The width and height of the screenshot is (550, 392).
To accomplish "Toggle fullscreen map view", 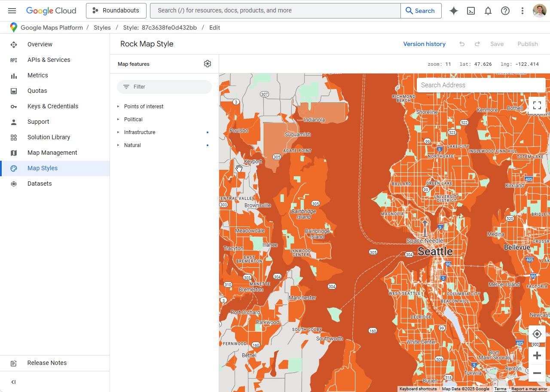I will click(537, 105).
